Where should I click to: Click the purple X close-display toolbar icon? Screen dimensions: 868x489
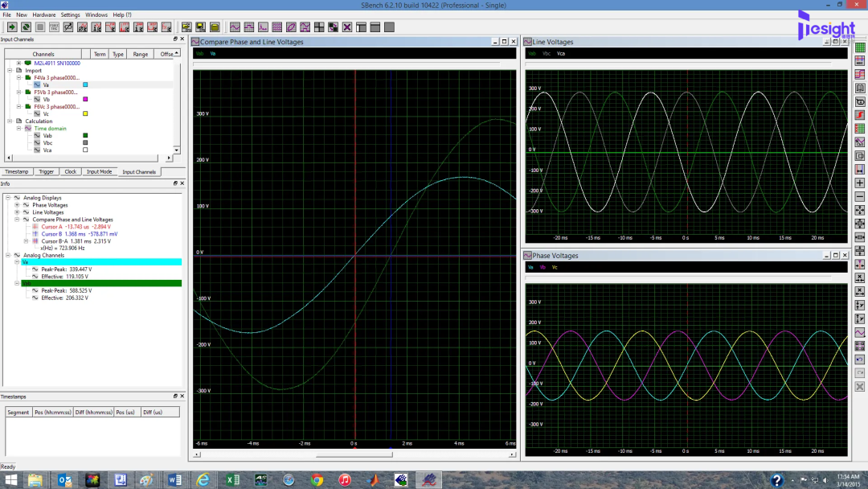tap(347, 27)
